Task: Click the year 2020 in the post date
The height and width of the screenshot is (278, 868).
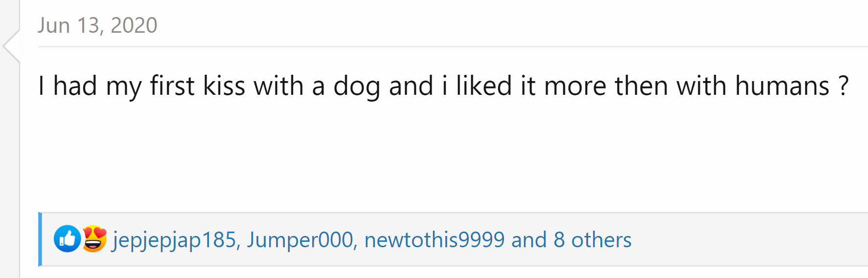Action: [134, 25]
